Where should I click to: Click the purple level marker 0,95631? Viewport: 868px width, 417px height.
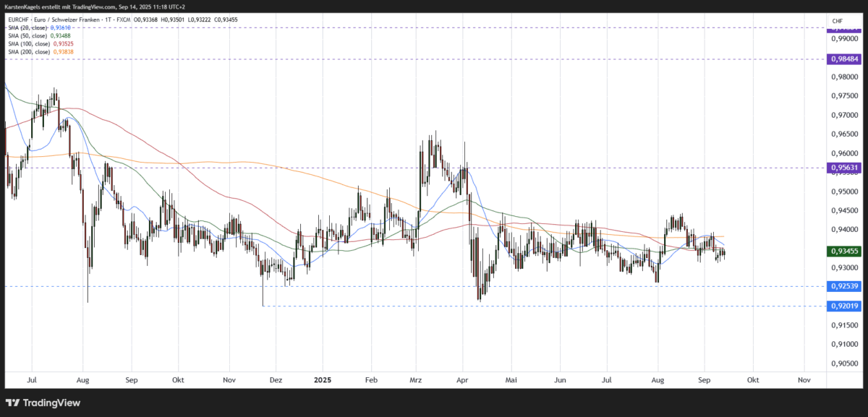[x=843, y=168]
